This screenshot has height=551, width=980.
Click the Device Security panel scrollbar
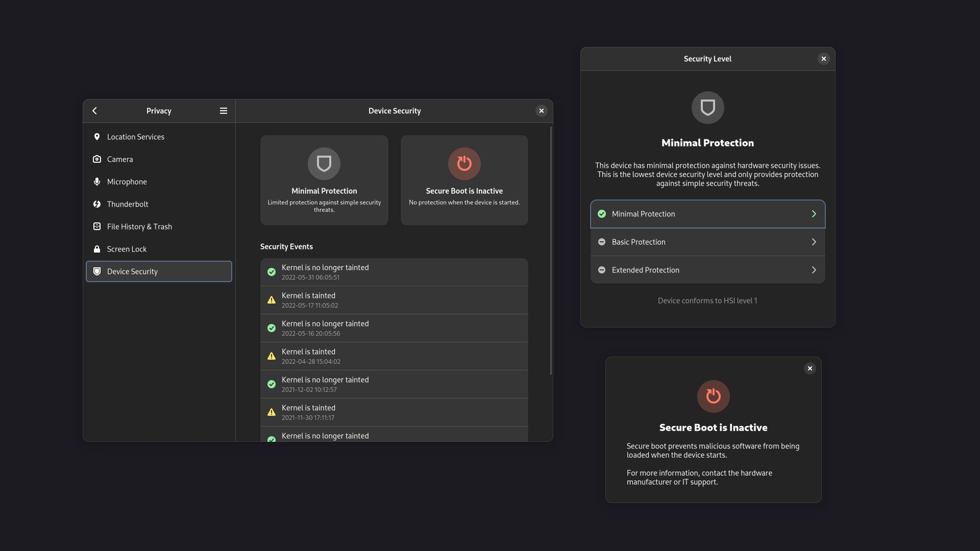(x=551, y=250)
